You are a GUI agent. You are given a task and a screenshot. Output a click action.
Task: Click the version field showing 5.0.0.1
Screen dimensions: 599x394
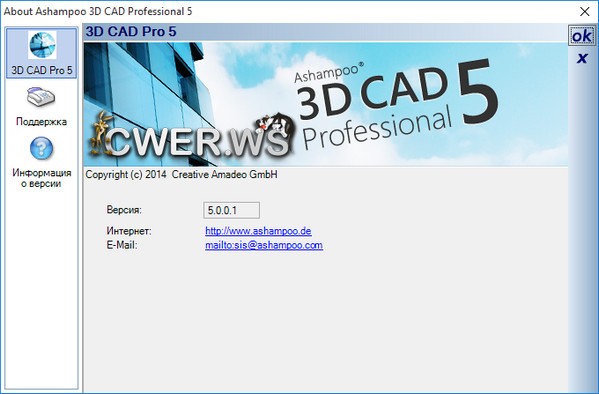click(232, 211)
